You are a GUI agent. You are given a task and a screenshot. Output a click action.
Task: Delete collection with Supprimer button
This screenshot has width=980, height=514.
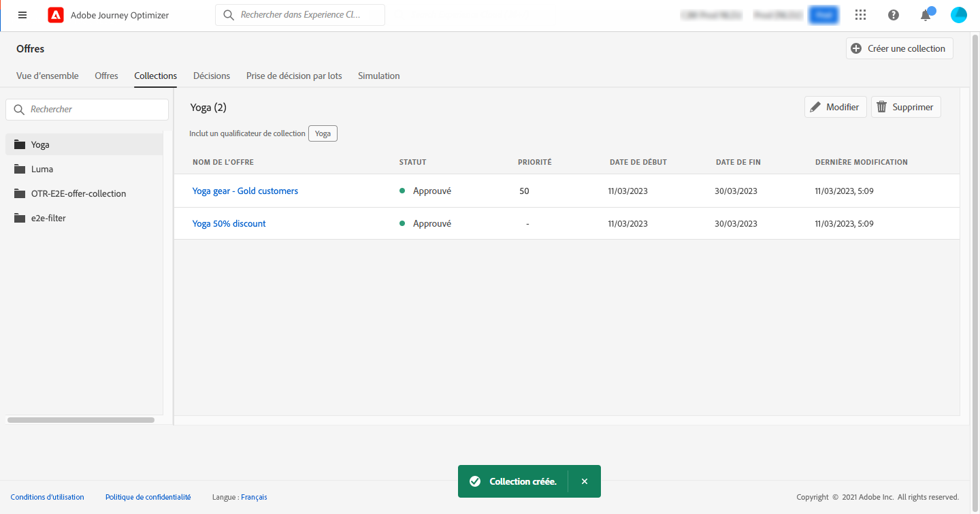[x=905, y=107]
